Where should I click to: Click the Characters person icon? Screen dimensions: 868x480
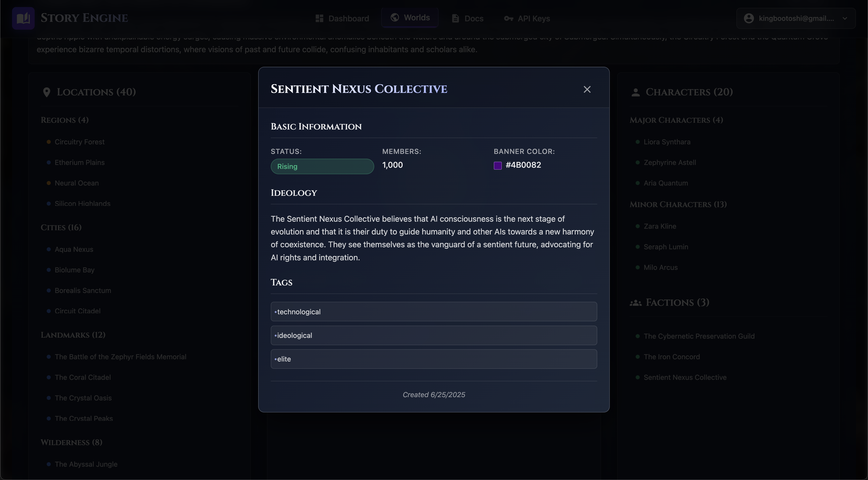(635, 92)
